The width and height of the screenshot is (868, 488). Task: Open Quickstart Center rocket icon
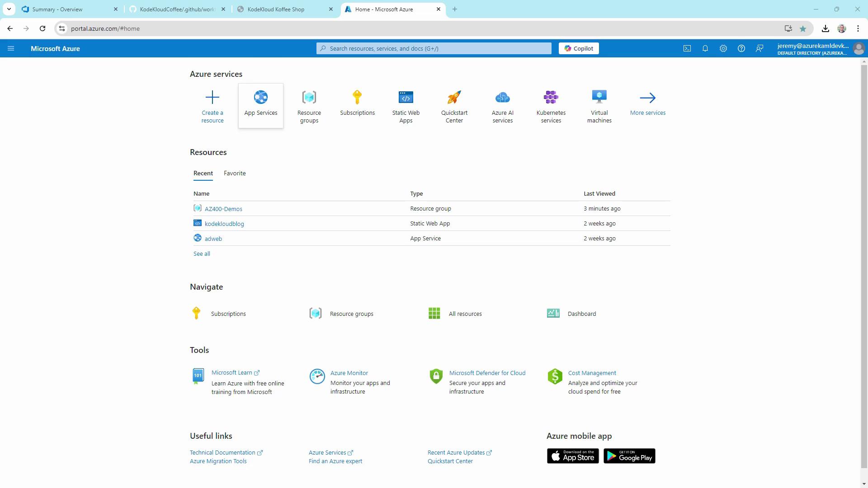454,97
